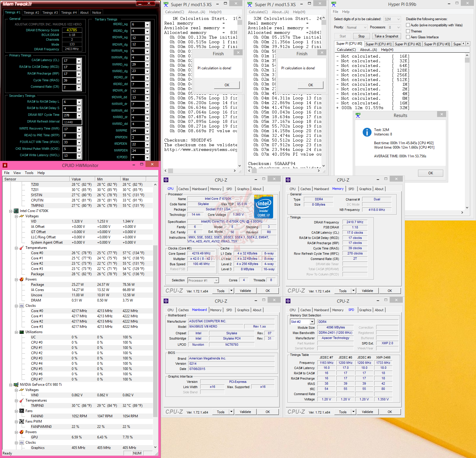This screenshot has height=458, width=476.
Task: Open the Tools menu in HWMonitor
Action: point(29,173)
